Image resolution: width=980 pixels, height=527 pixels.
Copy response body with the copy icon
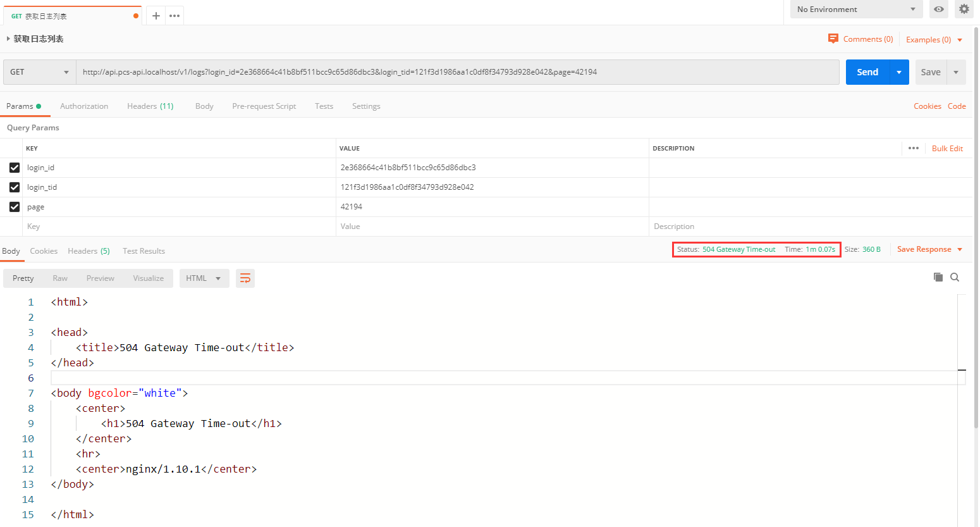click(938, 277)
